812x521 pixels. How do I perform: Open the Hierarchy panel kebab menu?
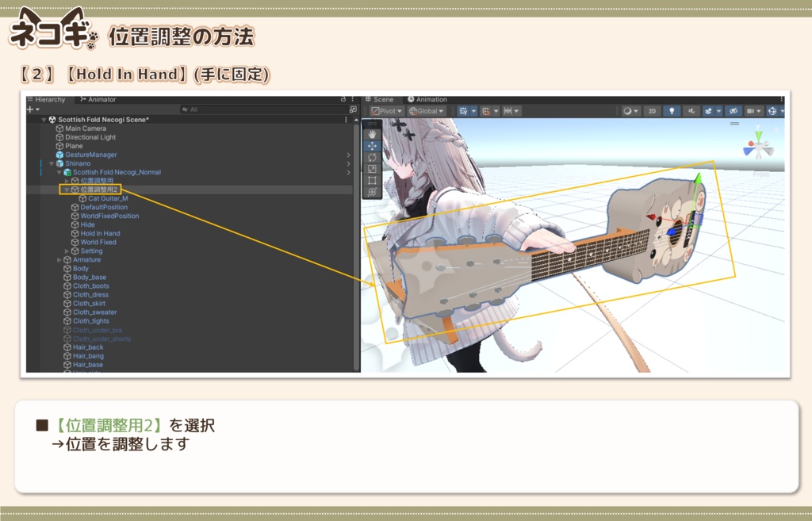click(353, 99)
